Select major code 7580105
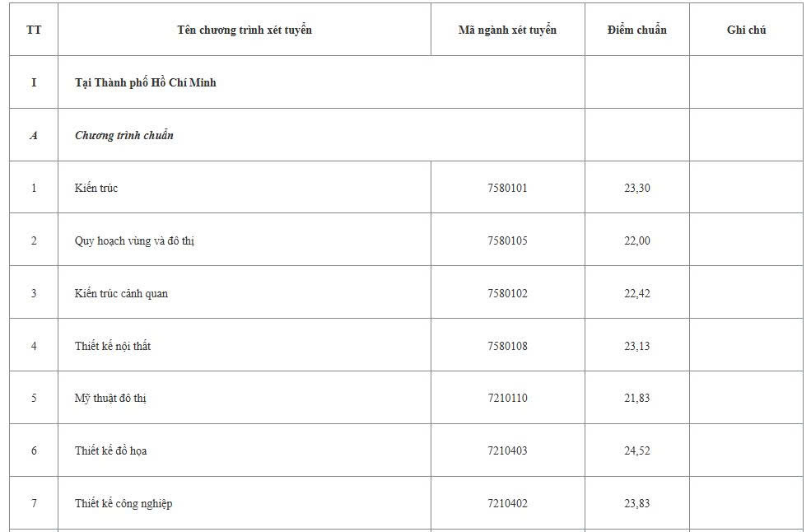The height and width of the screenshot is (532, 811). (507, 240)
